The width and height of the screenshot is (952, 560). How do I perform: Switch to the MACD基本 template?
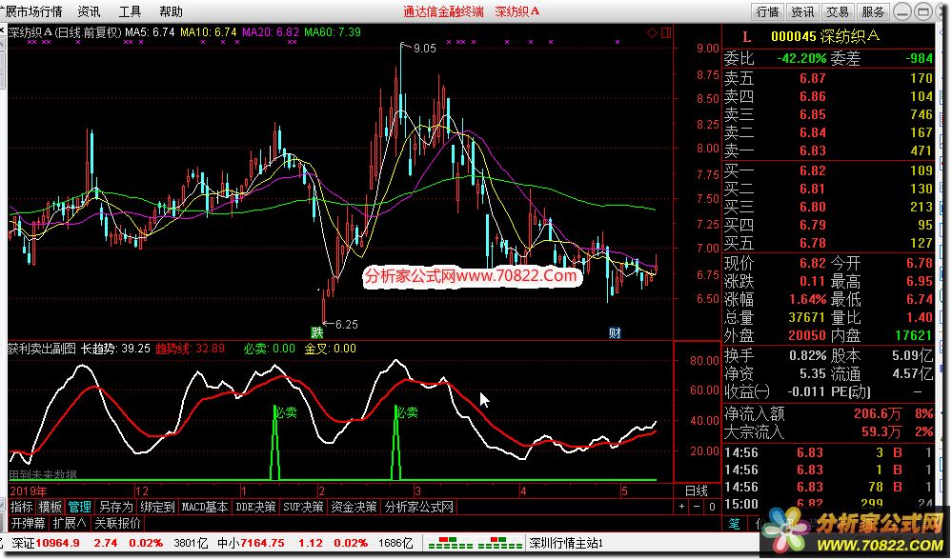(x=205, y=507)
